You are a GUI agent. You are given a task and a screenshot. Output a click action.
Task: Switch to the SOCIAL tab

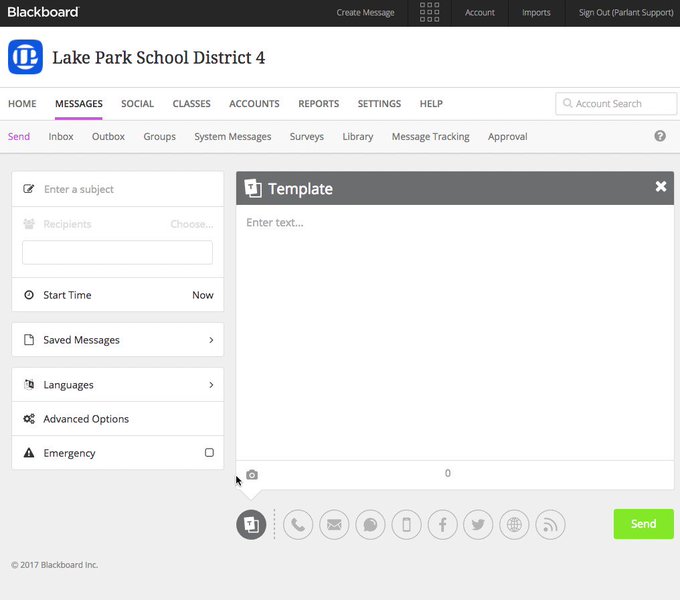pyautogui.click(x=137, y=104)
